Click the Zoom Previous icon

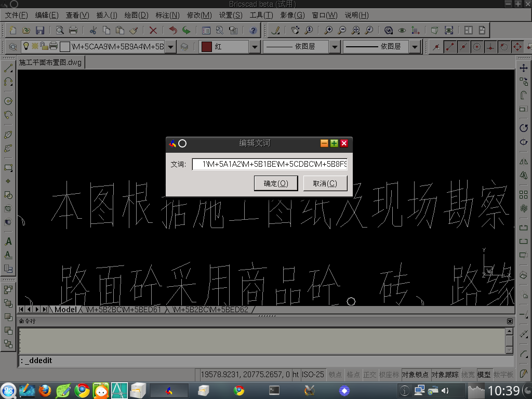pyautogui.click(x=369, y=30)
